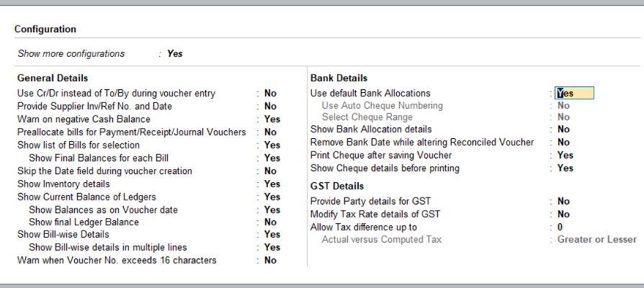Image resolution: width=644 pixels, height=288 pixels.
Task: Turn off Show Inventory details
Action: 272,184
